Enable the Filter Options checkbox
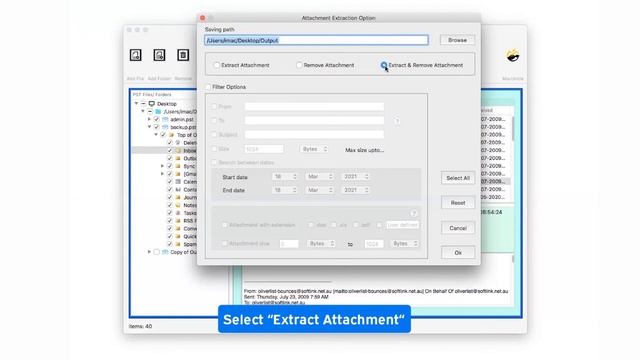 (x=208, y=87)
